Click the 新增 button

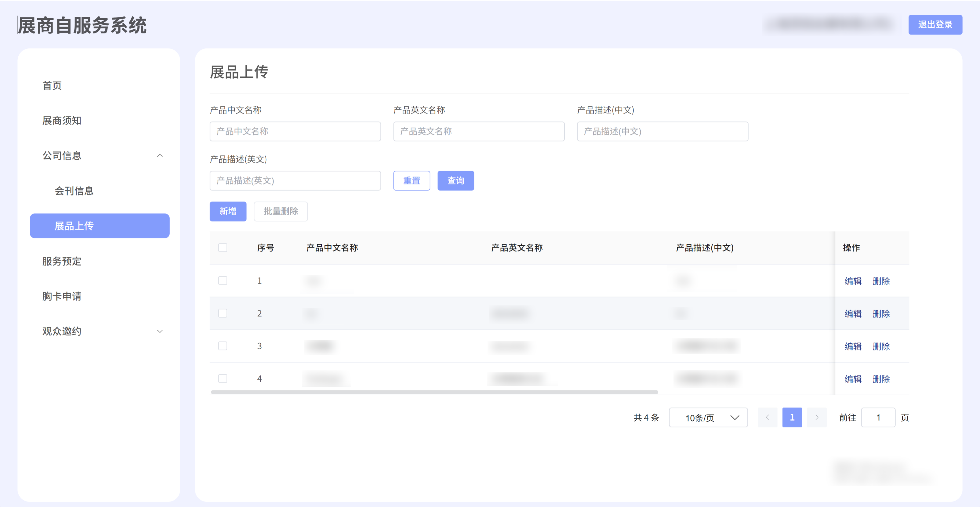[x=228, y=211]
